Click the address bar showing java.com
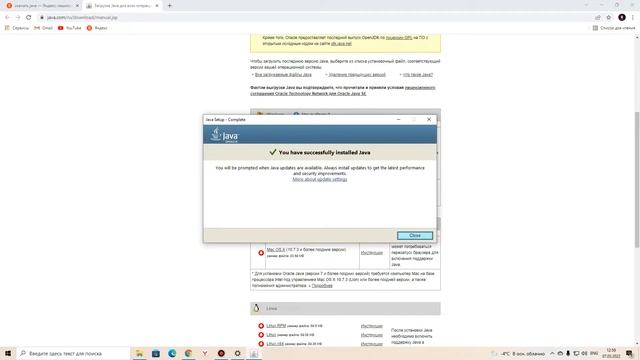 pos(314,18)
